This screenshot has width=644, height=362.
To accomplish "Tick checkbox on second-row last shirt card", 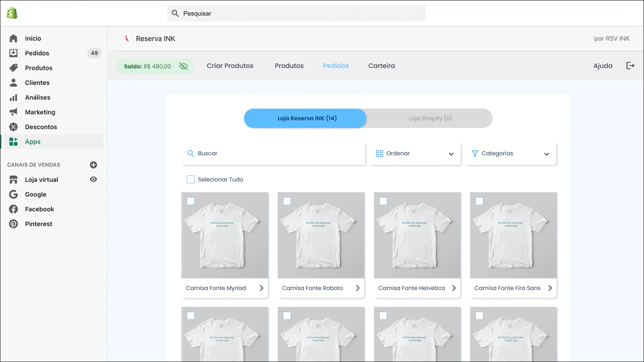I will (x=479, y=316).
